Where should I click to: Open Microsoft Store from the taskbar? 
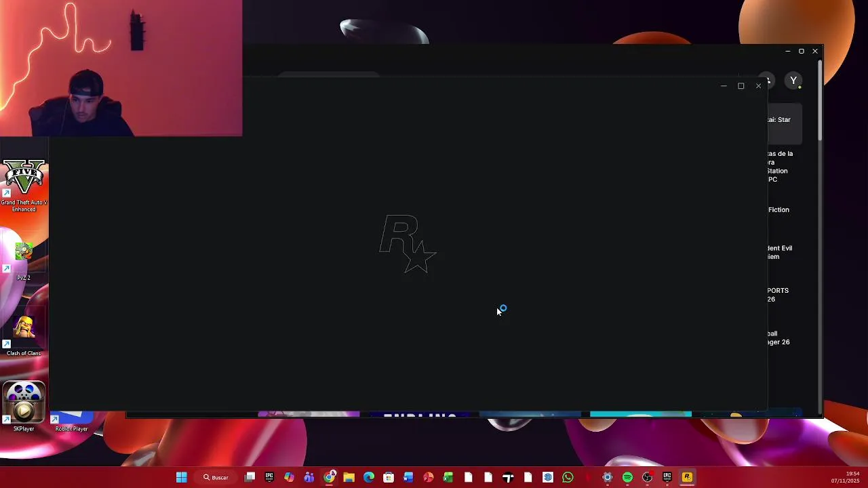[389, 477]
